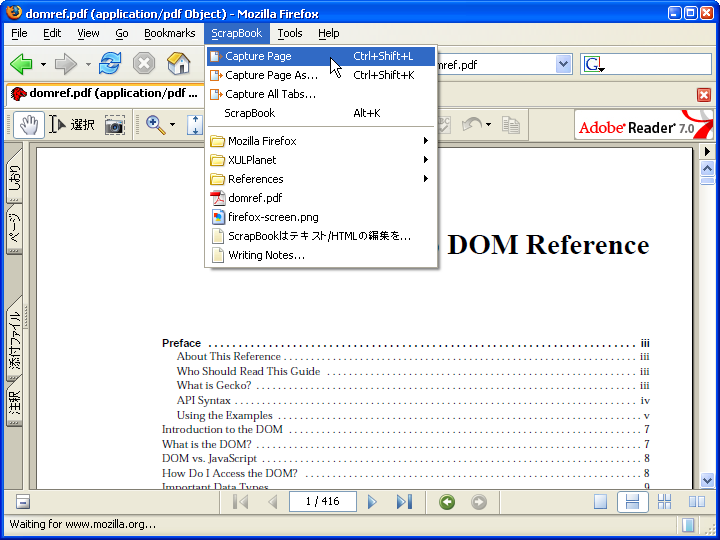Screen dimensions: 720x540
Task: Select the Zoom In magnifier tool
Action: [x=156, y=125]
